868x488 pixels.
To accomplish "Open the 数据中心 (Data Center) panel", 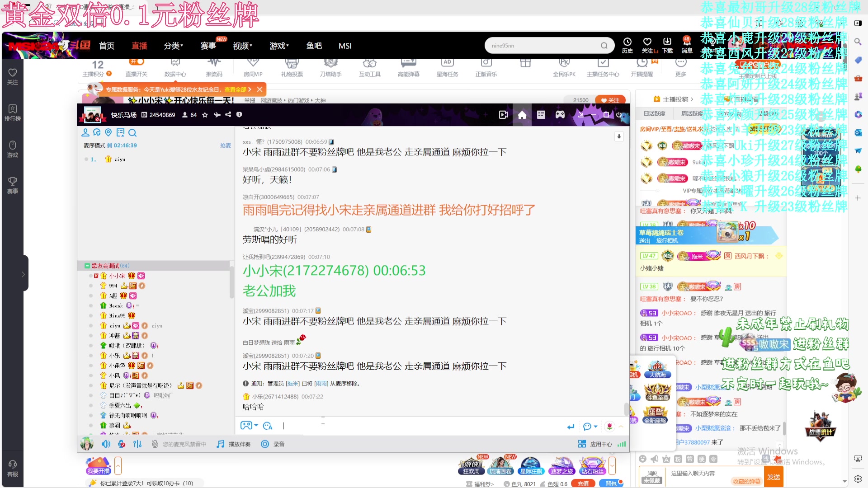I will pyautogui.click(x=176, y=68).
